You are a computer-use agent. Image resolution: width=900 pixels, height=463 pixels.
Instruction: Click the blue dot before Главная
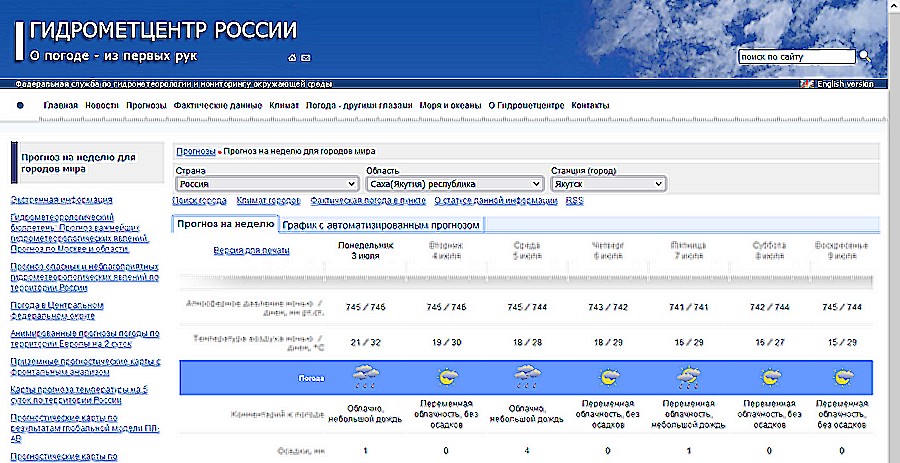coord(21,106)
